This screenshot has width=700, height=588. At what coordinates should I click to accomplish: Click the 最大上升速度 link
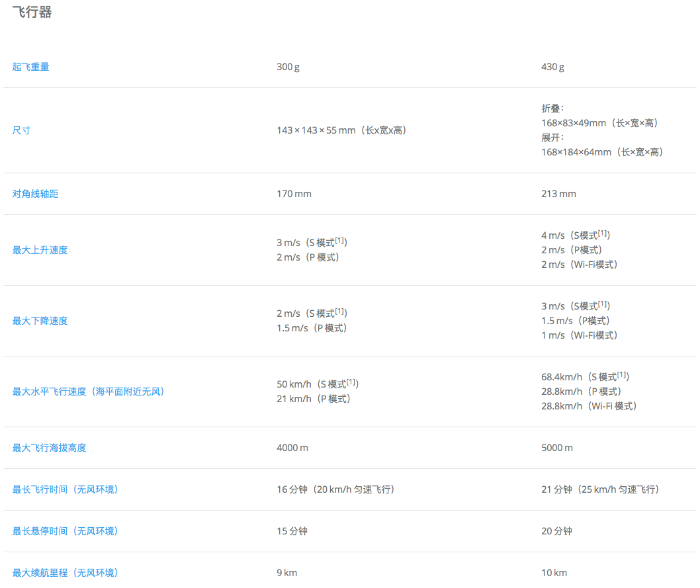pyautogui.click(x=40, y=250)
